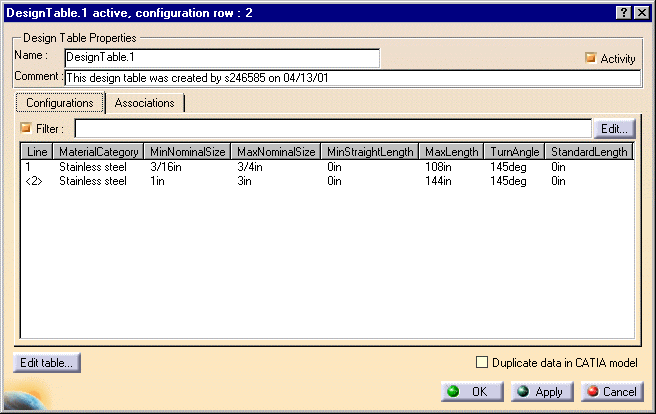Image resolution: width=656 pixels, height=414 pixels.
Task: Click the help question mark button
Action: [x=624, y=13]
